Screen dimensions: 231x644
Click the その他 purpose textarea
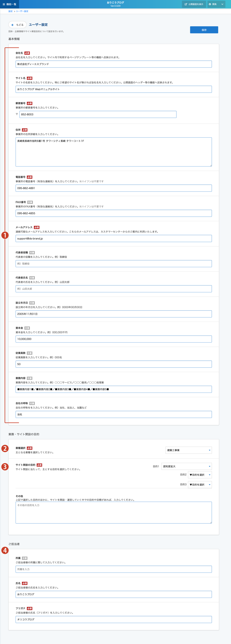pyautogui.click(x=114, y=512)
